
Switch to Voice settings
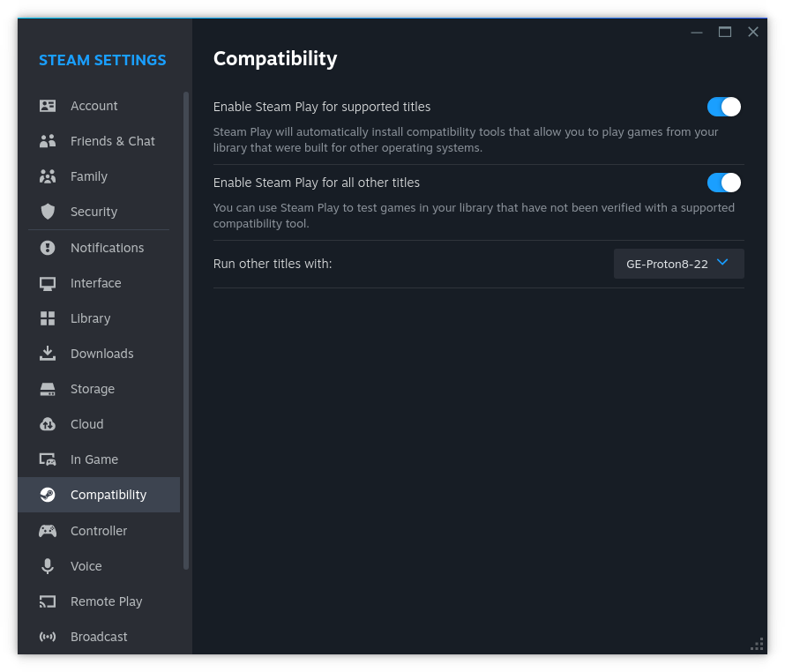[99, 566]
